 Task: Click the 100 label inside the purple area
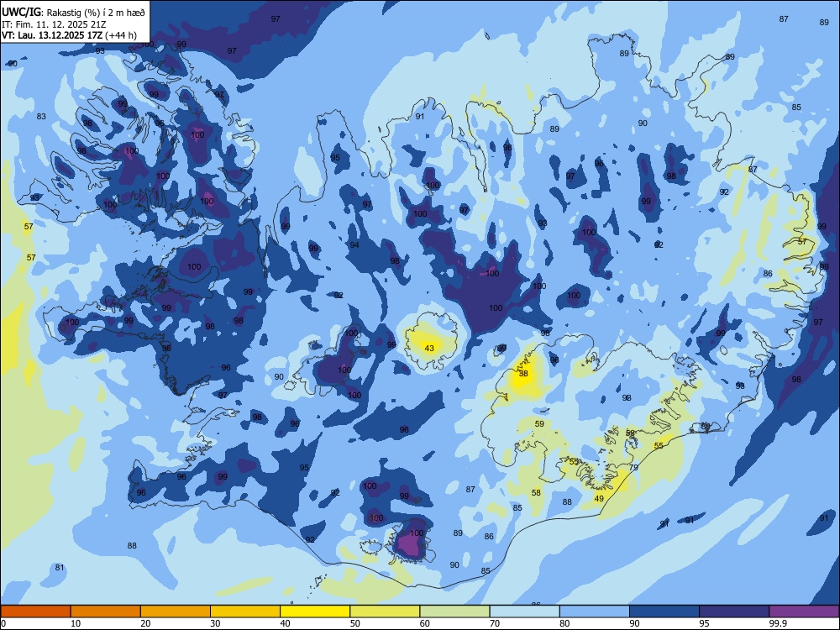pos(417,533)
